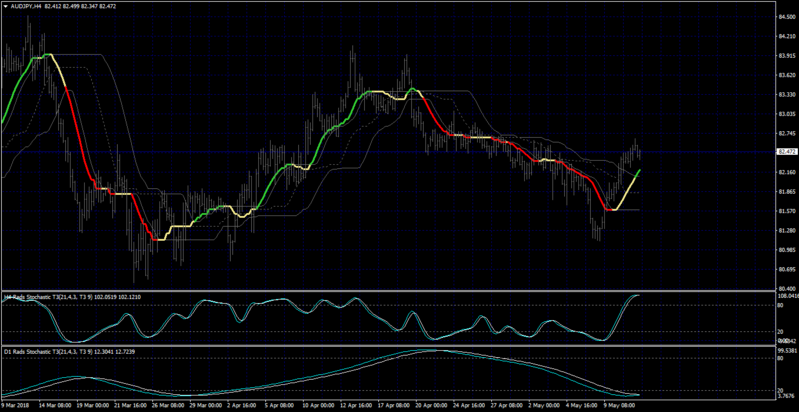This screenshot has width=799, height=412.
Task: Click the 83.330 price axis label
Action: tap(787, 95)
